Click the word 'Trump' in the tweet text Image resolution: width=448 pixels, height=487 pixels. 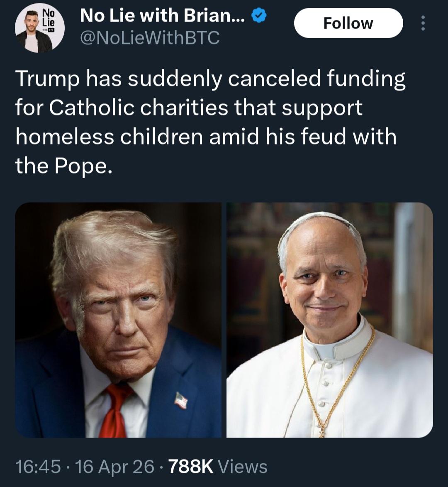[47, 79]
